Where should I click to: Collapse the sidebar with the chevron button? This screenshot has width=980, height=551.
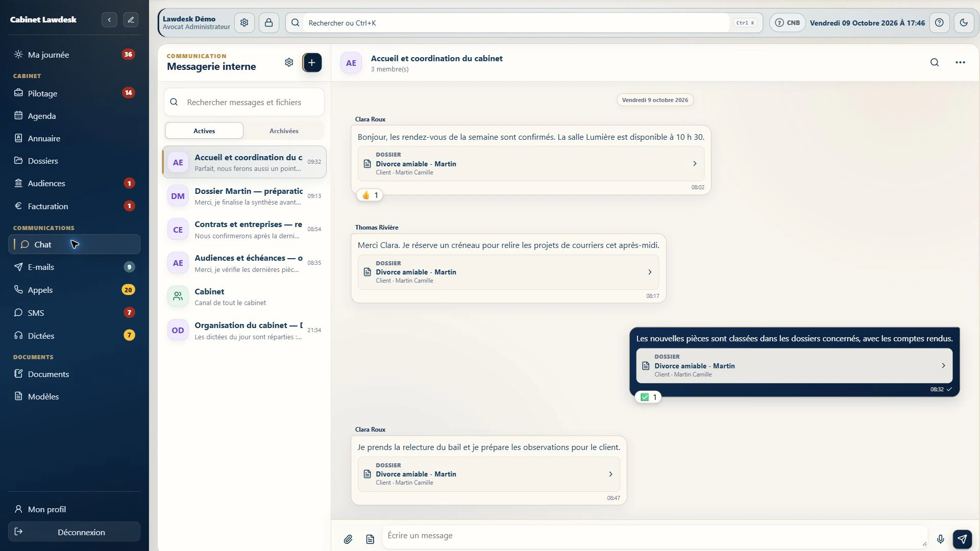[109, 20]
